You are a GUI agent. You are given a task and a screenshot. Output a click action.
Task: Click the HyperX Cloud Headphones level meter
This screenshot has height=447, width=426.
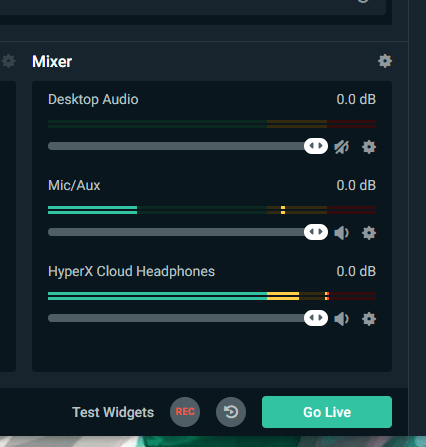click(x=212, y=296)
